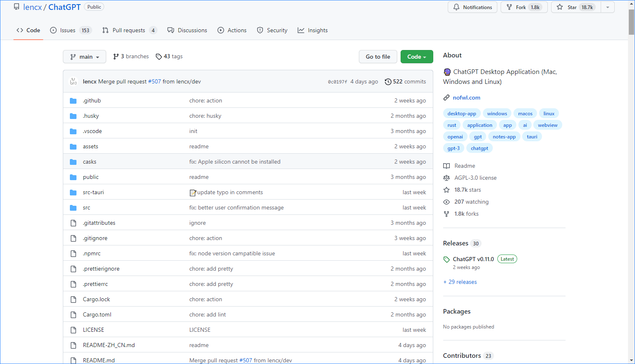
Task: Open the Pull requests tab
Action: pos(129,30)
